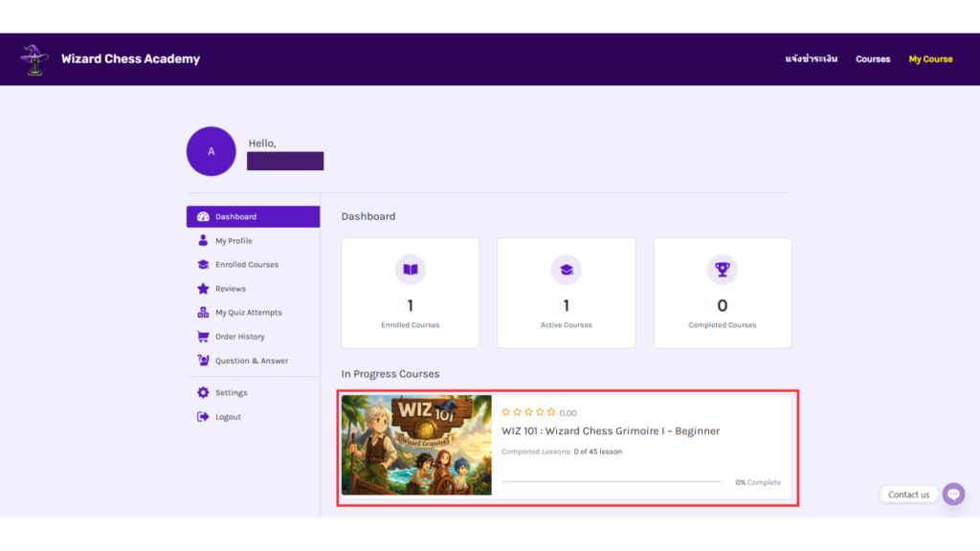Click the Wizard Chess Academy site title

(x=130, y=59)
